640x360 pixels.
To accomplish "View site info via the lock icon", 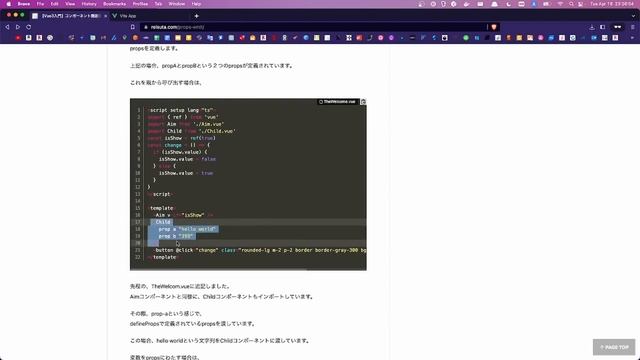I will point(146,27).
